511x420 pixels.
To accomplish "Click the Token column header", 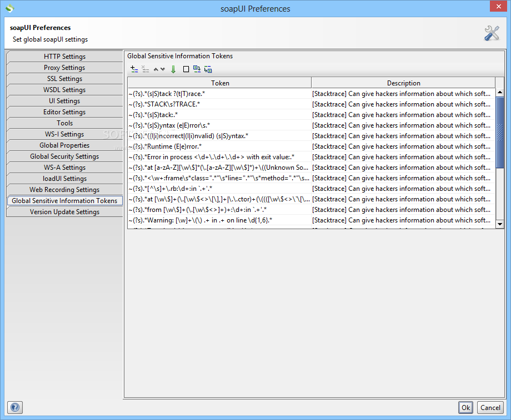I will click(x=219, y=83).
